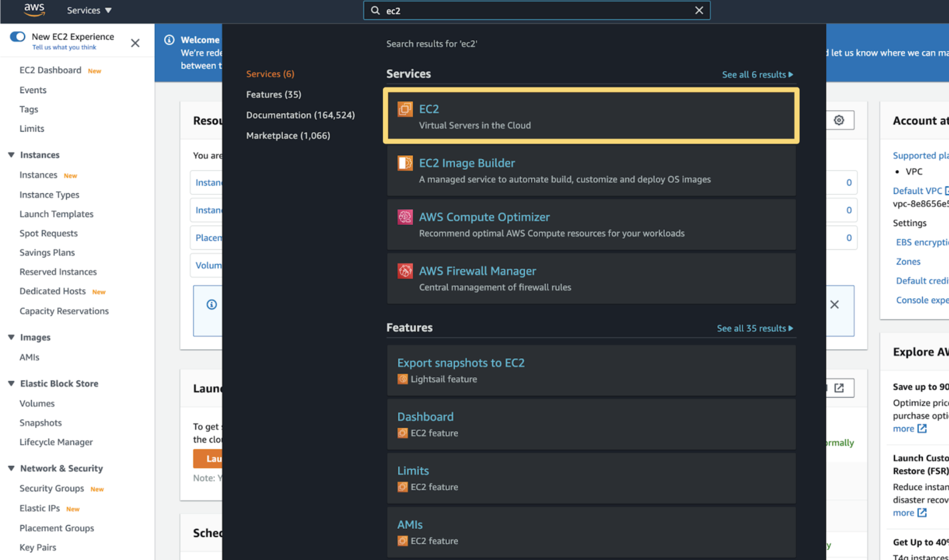Go to Dedicated Hosts

pos(52,291)
